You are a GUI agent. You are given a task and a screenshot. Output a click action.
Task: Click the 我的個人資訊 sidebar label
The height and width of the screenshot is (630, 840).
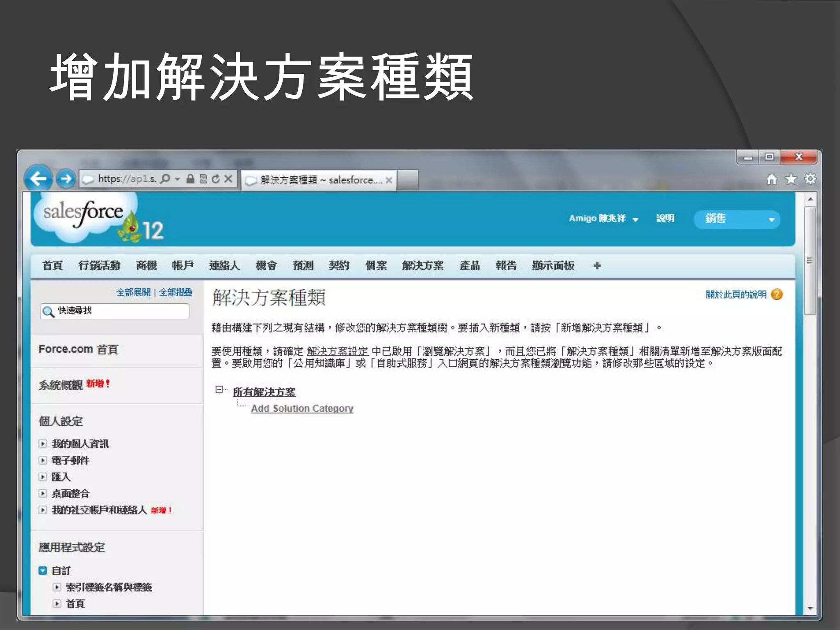80,444
